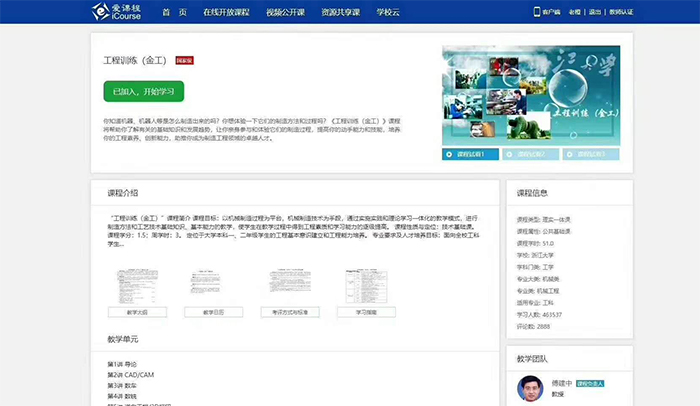Go to the 首页 home tab

click(x=173, y=12)
